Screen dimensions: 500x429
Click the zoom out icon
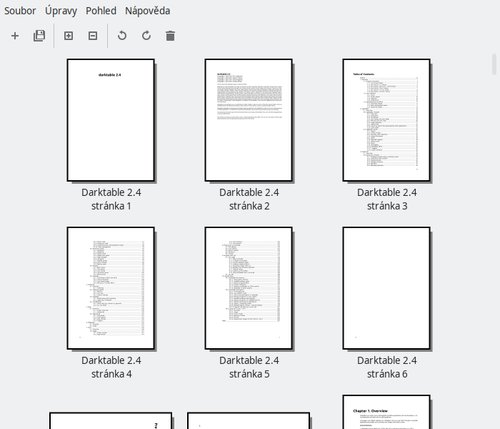click(93, 36)
